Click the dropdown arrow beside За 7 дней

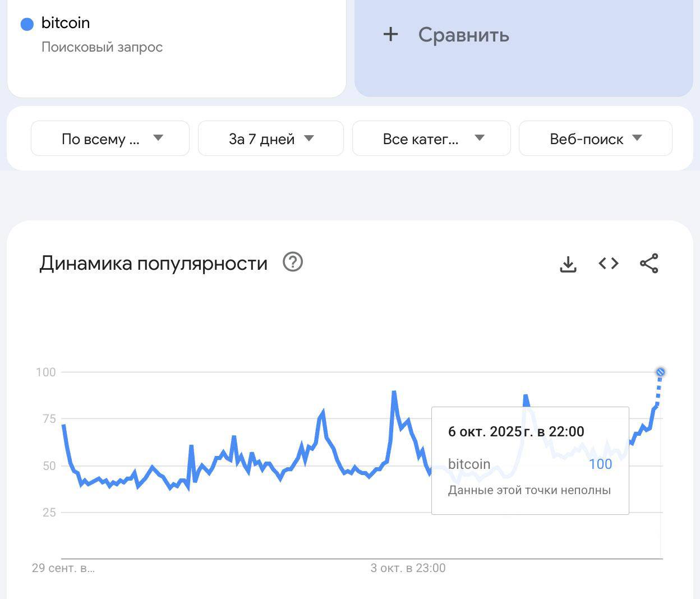pos(308,138)
